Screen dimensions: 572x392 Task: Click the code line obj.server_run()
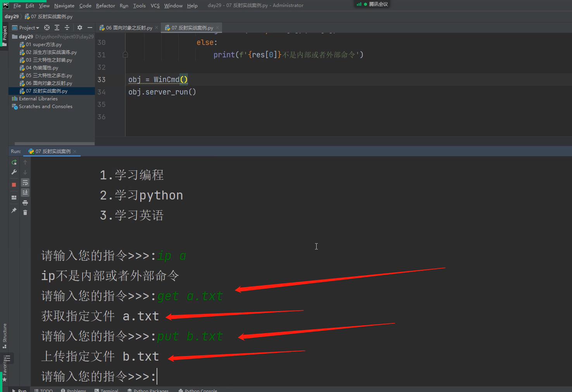coord(162,92)
